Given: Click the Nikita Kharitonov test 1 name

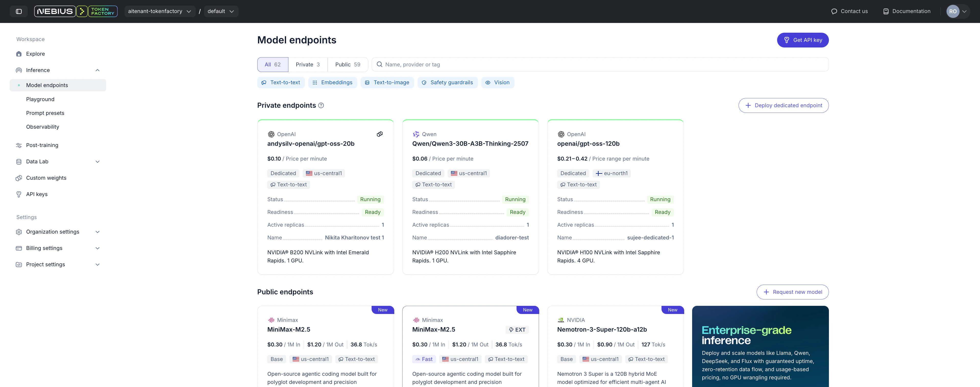Looking at the screenshot, I should click(x=354, y=238).
